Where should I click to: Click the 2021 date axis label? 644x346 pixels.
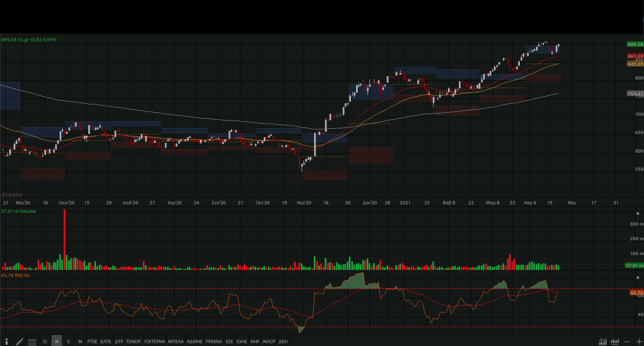tap(405, 202)
